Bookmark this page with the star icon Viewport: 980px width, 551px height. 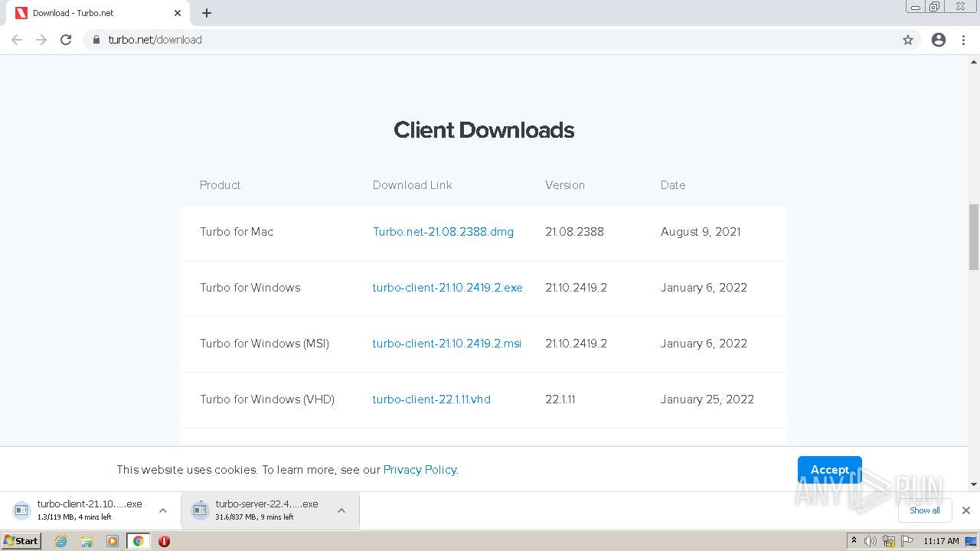(x=908, y=40)
